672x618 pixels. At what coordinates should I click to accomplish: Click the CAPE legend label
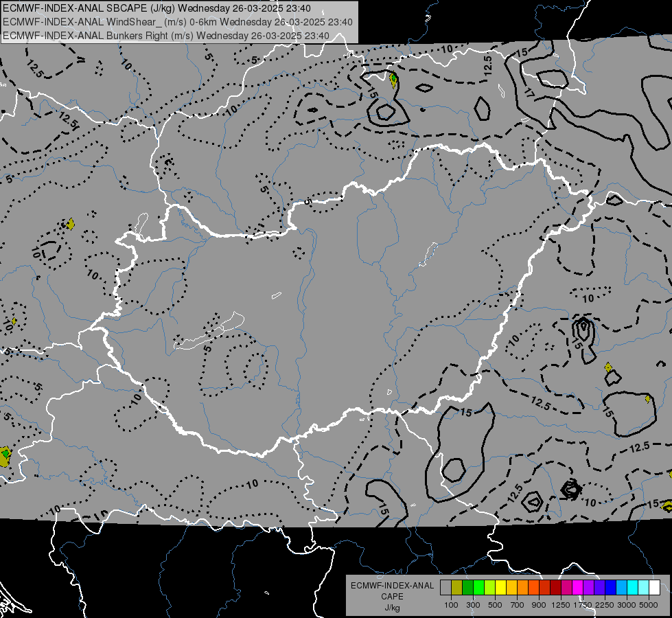click(x=392, y=597)
